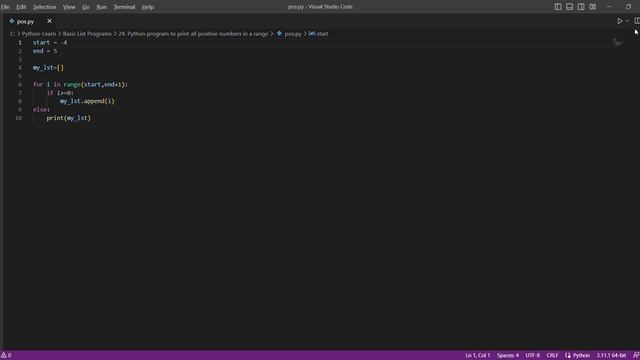Click on 'end = 5' code line
Screen dimensions: 640x360
45,51
